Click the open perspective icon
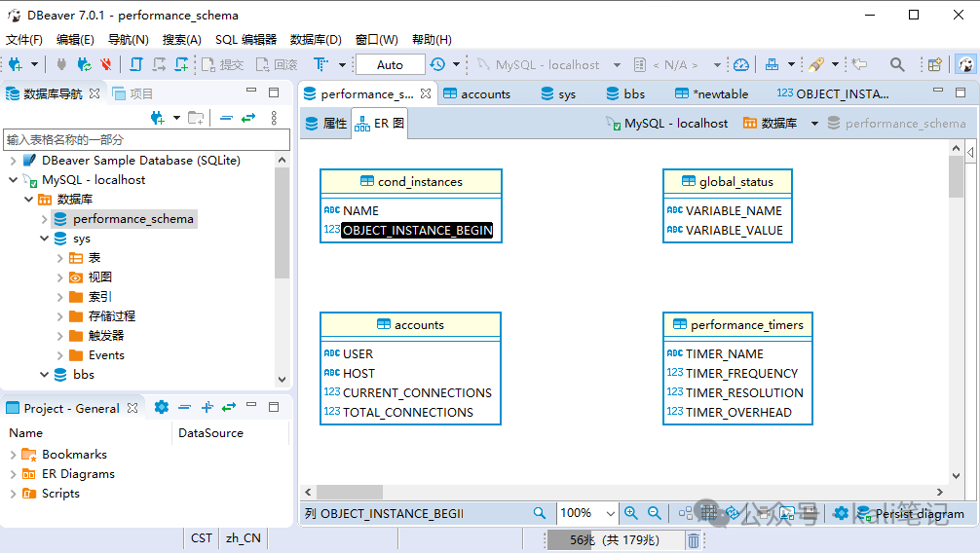 click(935, 64)
